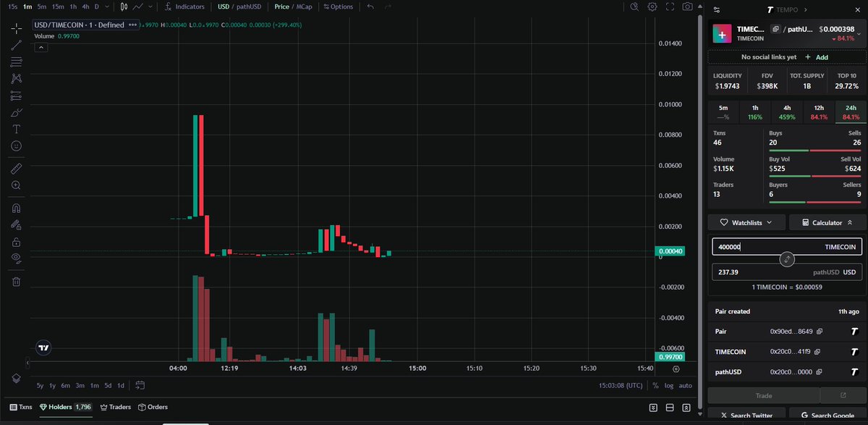Select candlestick chart type

pyautogui.click(x=124, y=7)
